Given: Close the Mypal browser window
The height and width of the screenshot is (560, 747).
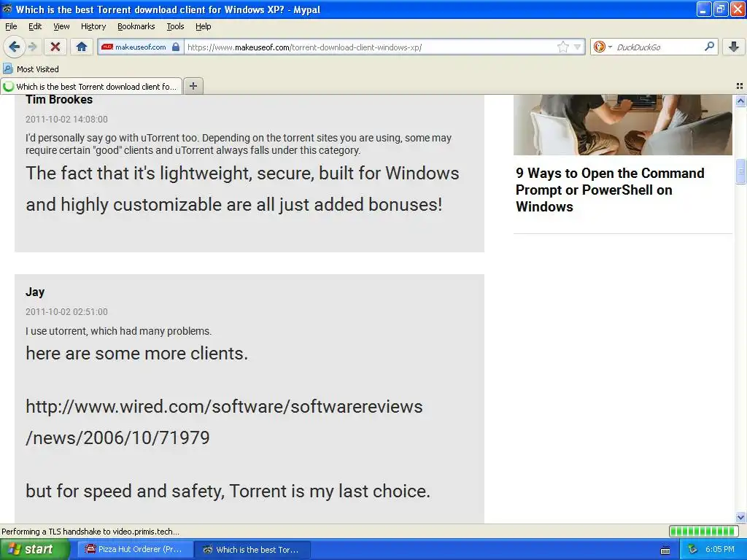Looking at the screenshot, I should tap(738, 9).
